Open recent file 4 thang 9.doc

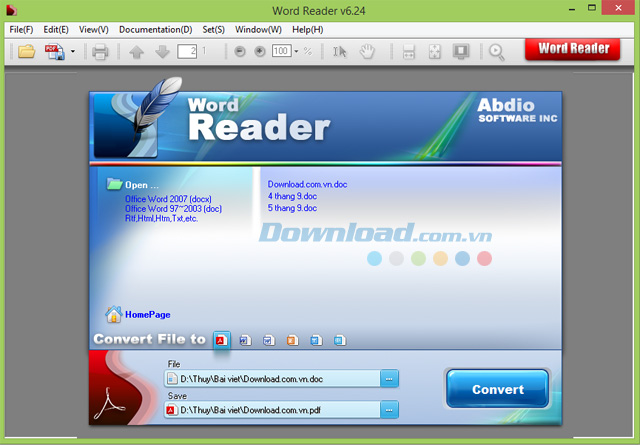292,196
